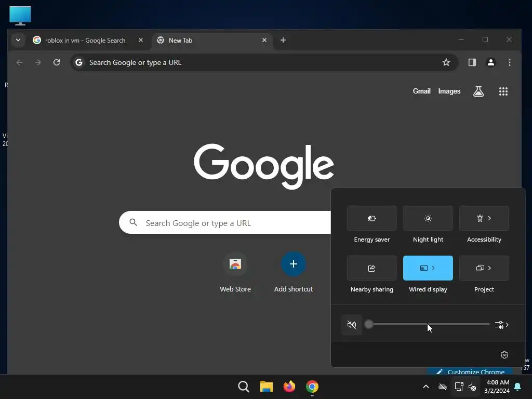Screen dimensions: 532x399
Task: Close the New Tab tab
Action: (x=264, y=40)
